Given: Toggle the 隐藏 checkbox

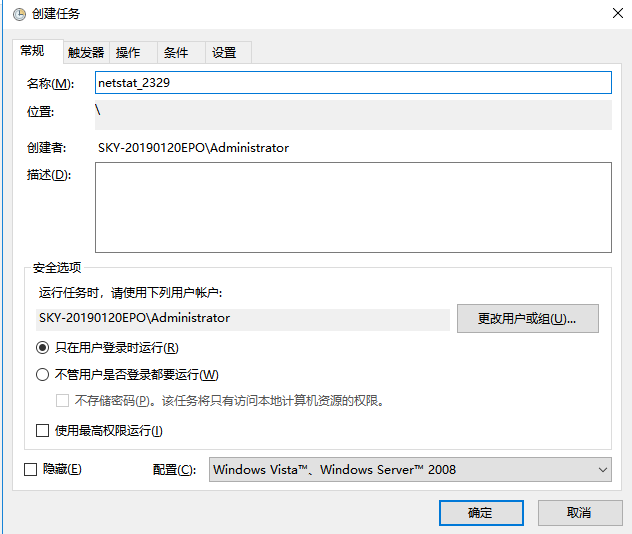Looking at the screenshot, I should pos(30,469).
